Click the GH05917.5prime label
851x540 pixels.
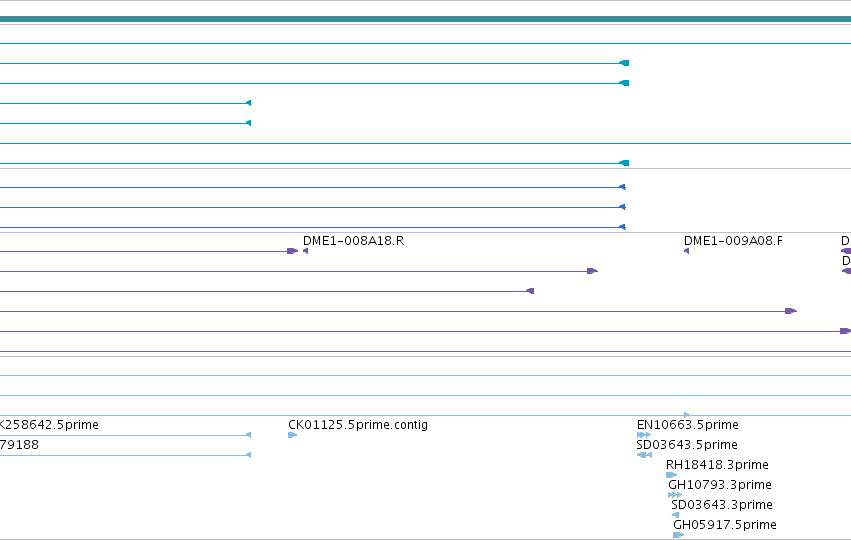[725, 525]
